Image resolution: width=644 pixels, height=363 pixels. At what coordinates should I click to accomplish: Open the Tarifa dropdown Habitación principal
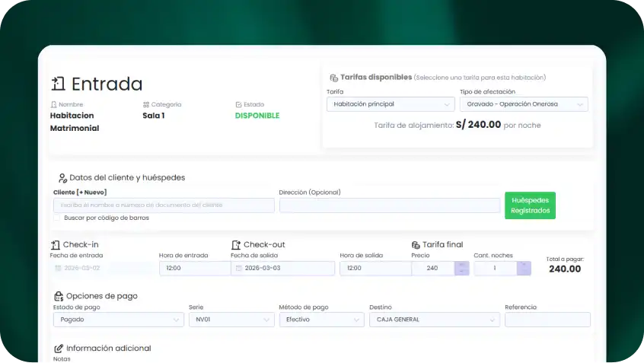391,104
